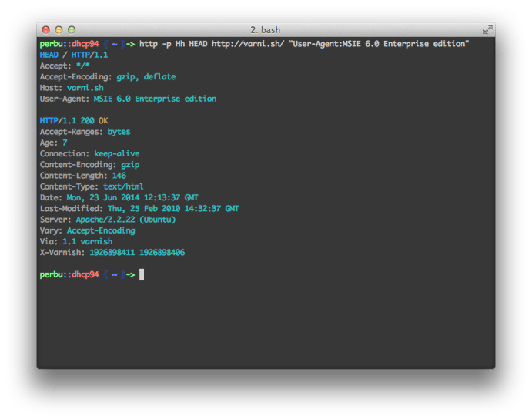Click the red close window button
Screen dimensions: 532x420
pyautogui.click(x=45, y=30)
